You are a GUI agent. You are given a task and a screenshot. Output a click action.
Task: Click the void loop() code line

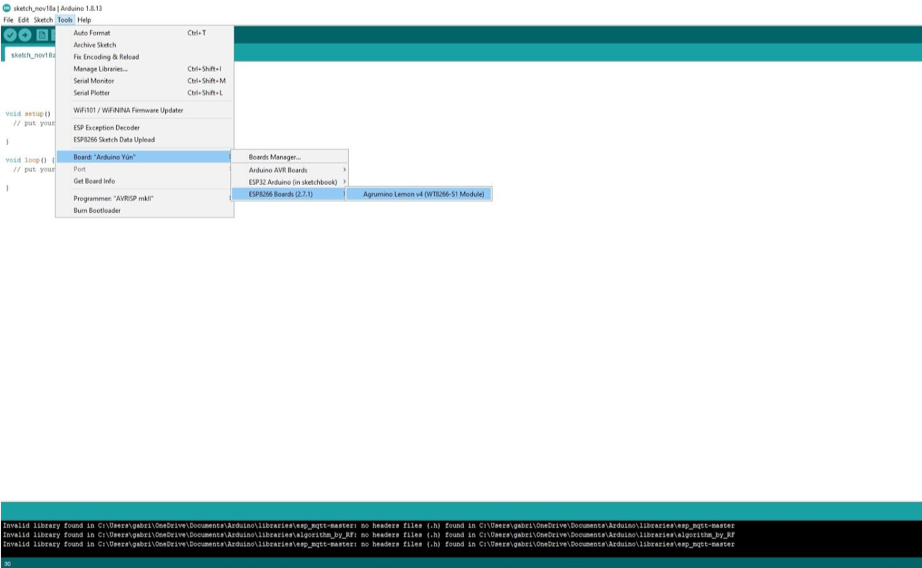(29, 160)
